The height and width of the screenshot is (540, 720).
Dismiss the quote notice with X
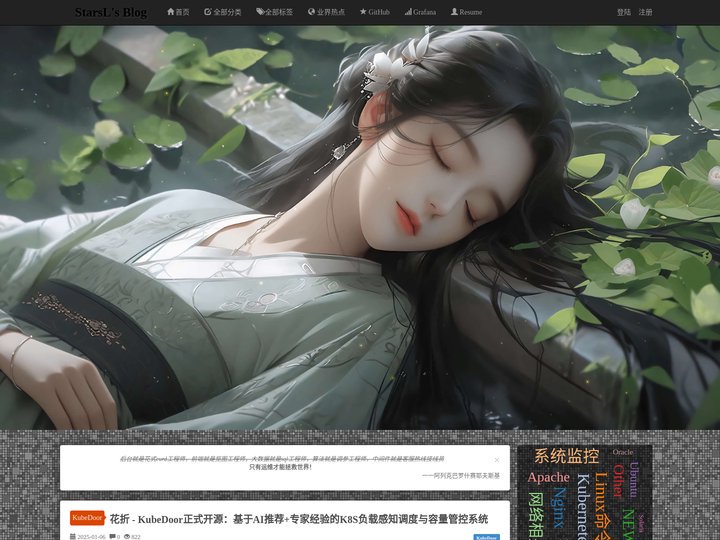click(x=497, y=460)
